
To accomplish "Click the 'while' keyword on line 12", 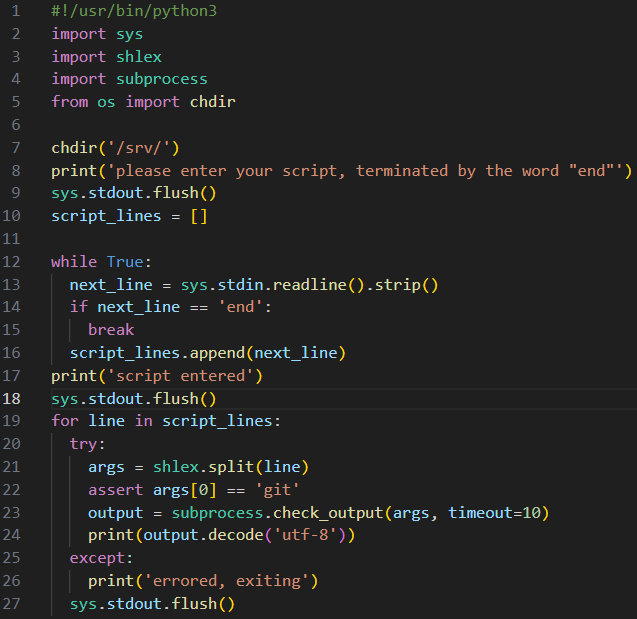I will tap(74, 262).
